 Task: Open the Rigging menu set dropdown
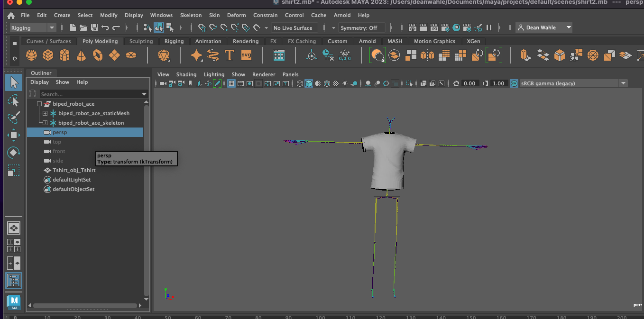(33, 28)
